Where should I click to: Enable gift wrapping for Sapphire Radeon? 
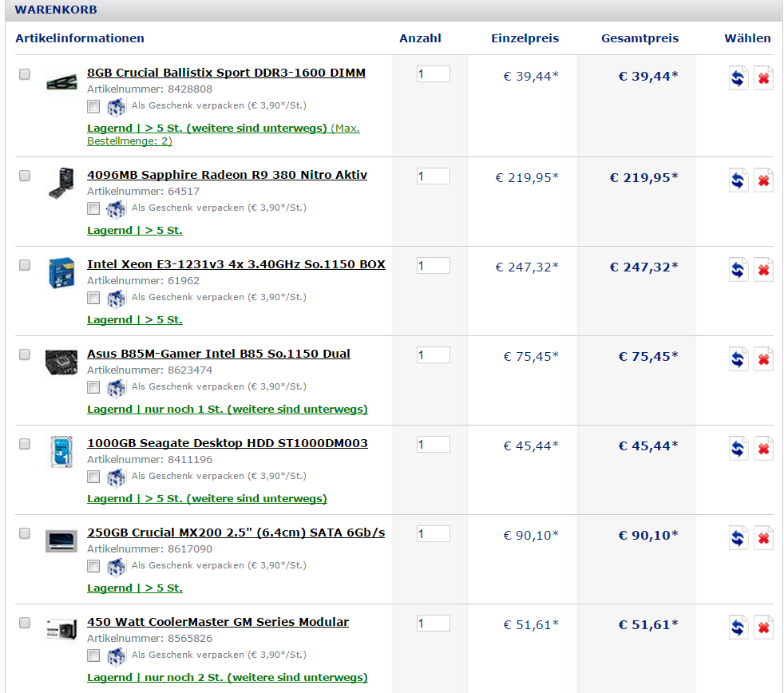tap(93, 208)
